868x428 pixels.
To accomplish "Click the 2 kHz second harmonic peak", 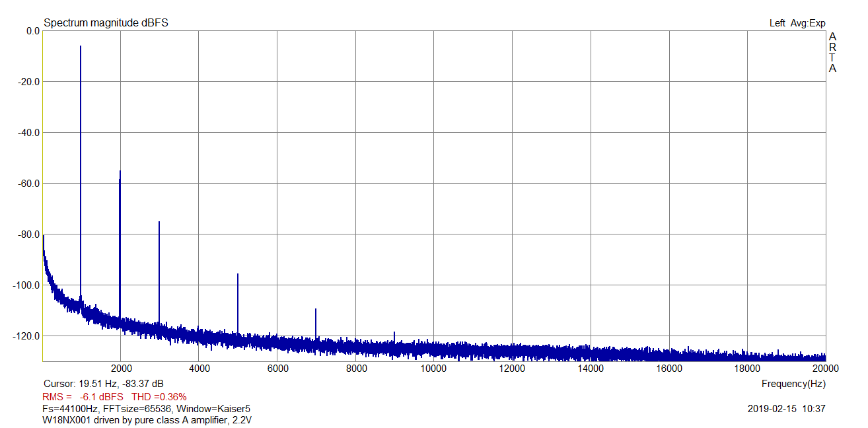I will 120,244.
